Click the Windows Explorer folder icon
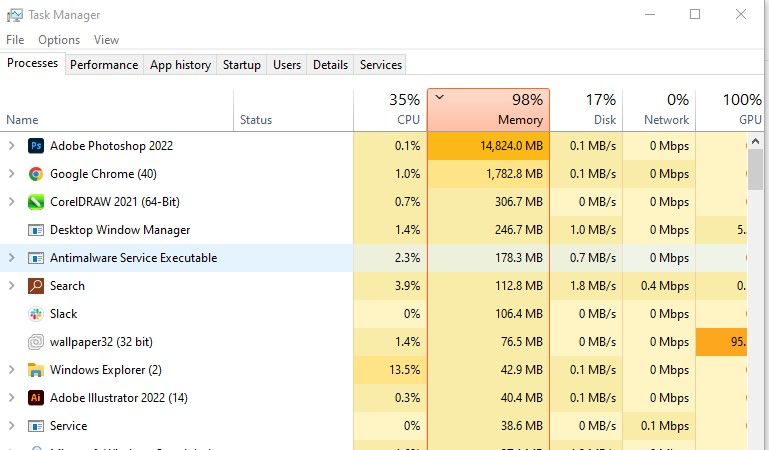The image size is (769, 450). [x=36, y=370]
